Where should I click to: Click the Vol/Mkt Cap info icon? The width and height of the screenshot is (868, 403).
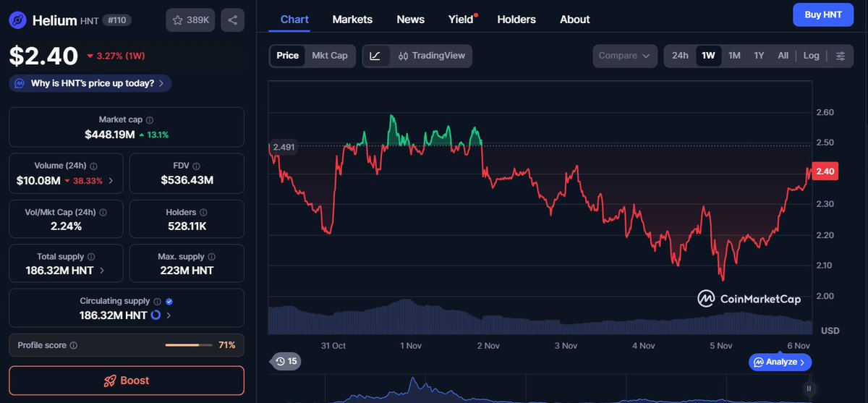click(x=103, y=212)
